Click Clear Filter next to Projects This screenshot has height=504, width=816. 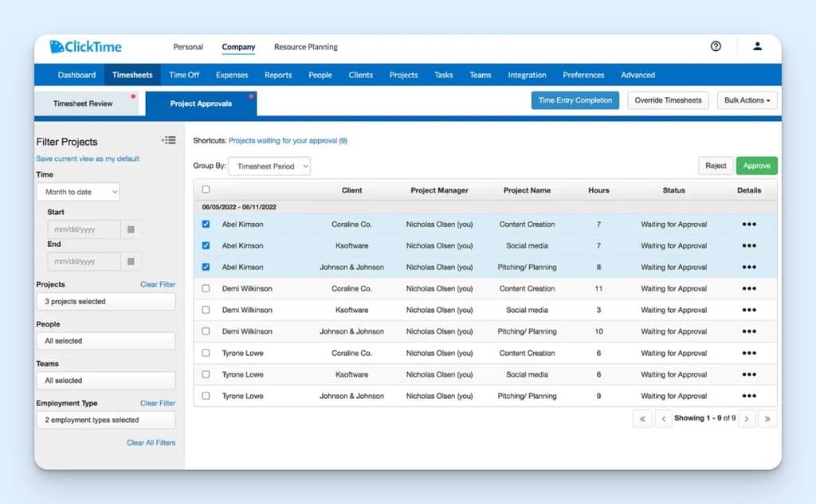158,284
